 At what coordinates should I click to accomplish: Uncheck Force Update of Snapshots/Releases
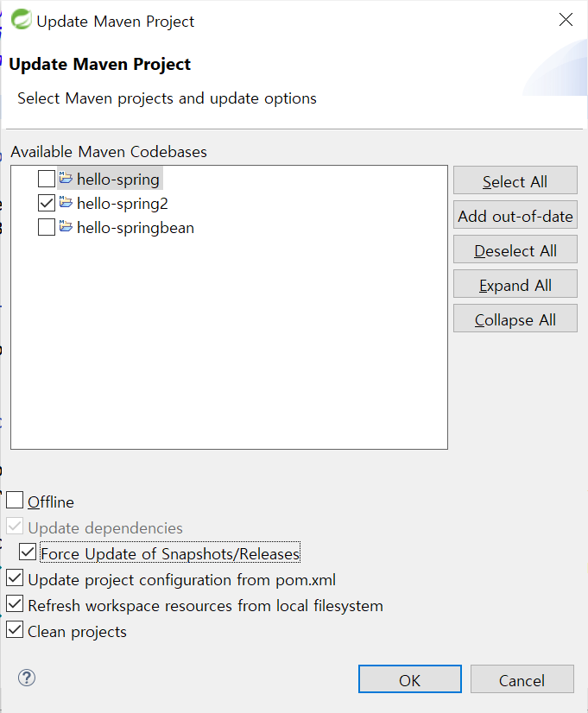point(28,552)
